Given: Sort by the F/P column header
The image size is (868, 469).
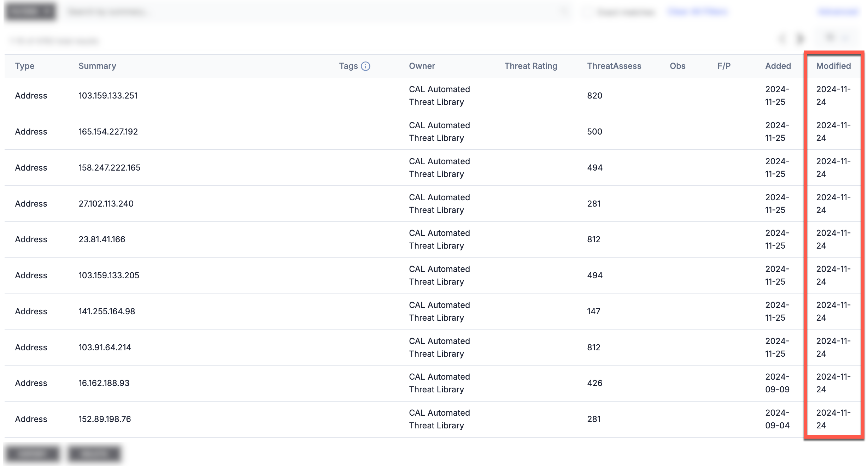Looking at the screenshot, I should click(724, 66).
